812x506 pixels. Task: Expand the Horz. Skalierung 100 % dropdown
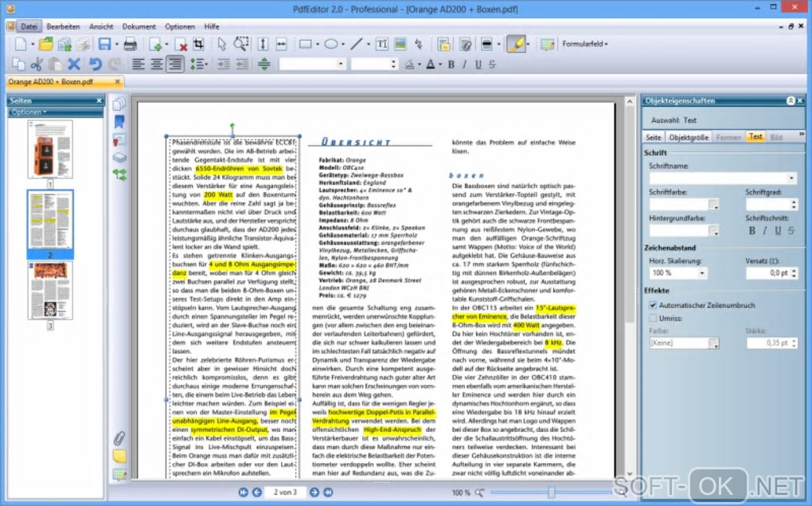point(703,273)
